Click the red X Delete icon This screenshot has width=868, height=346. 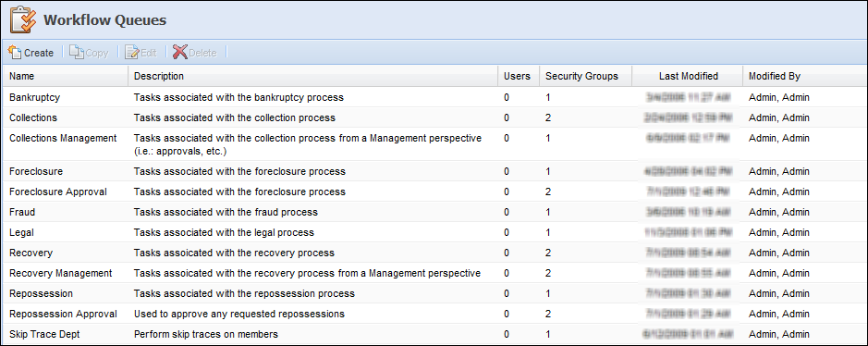(180, 52)
